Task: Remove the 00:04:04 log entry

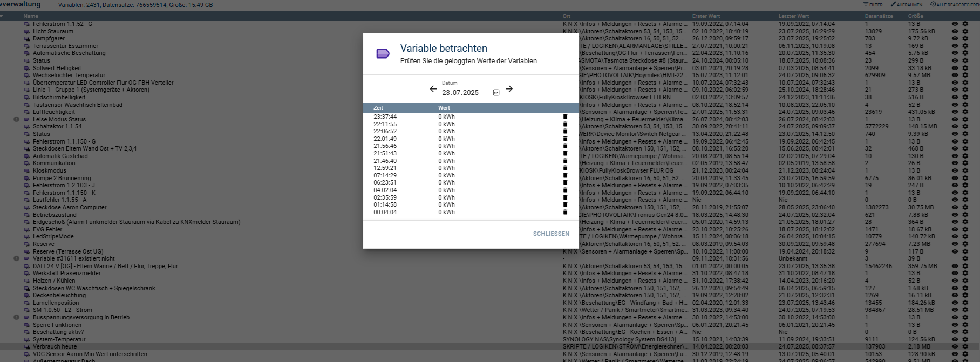Action: click(x=565, y=212)
